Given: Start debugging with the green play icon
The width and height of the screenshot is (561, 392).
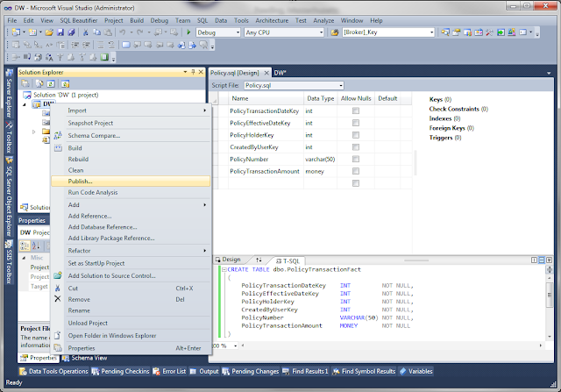Looking at the screenshot, I should 188,32.
